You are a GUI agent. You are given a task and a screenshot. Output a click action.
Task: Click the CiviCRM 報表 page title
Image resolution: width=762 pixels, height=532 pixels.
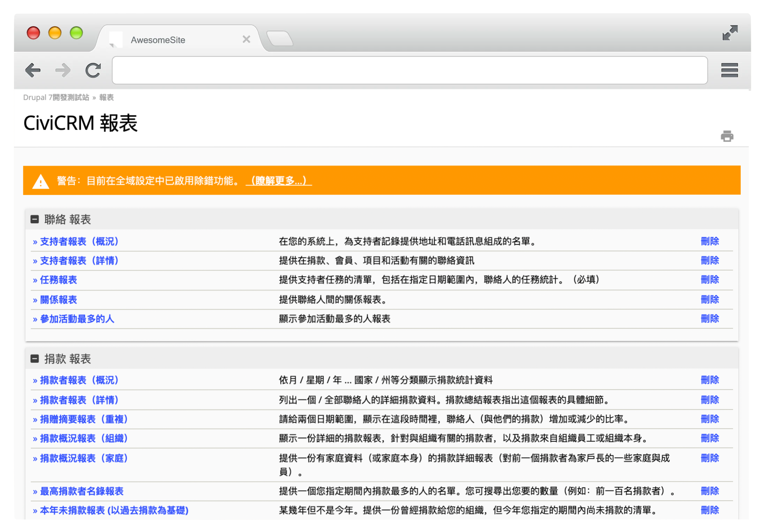[81, 123]
